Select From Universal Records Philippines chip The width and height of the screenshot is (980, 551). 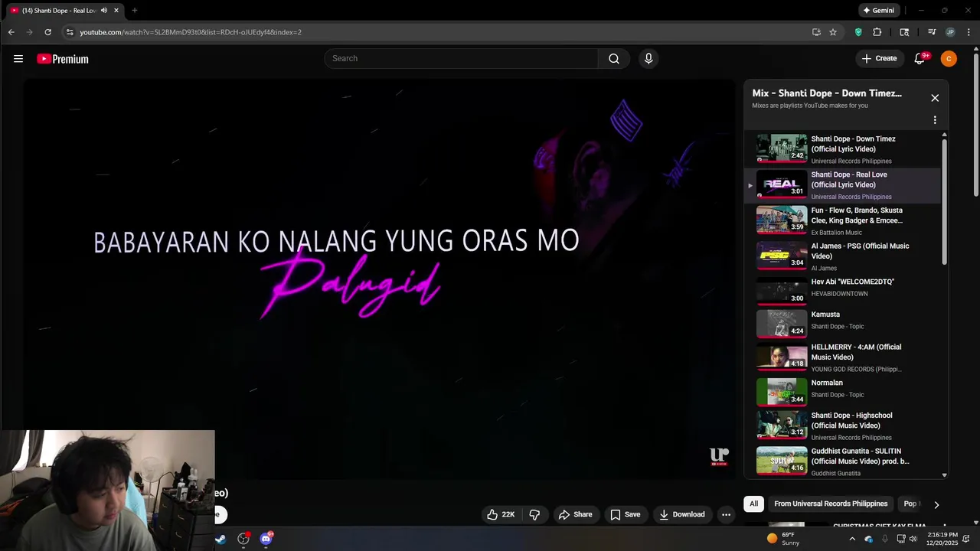pos(831,504)
